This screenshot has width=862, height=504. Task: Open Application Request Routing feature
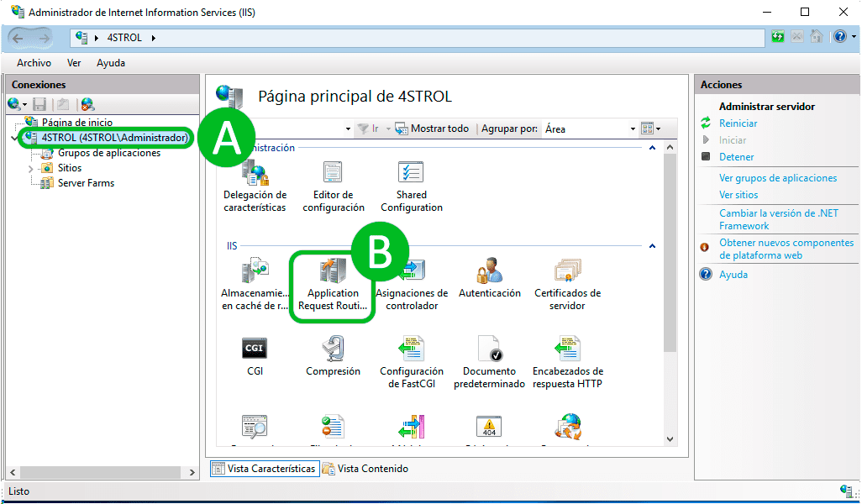pos(333,286)
